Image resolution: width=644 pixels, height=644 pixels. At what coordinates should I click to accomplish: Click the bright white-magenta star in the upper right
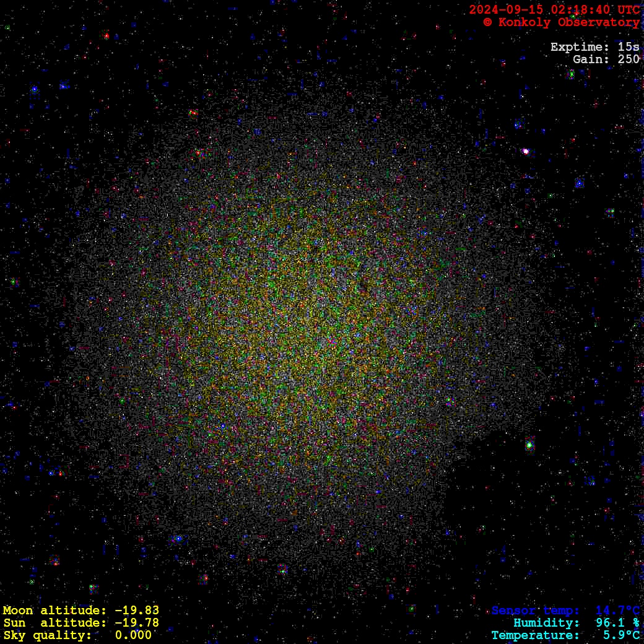pos(526,151)
